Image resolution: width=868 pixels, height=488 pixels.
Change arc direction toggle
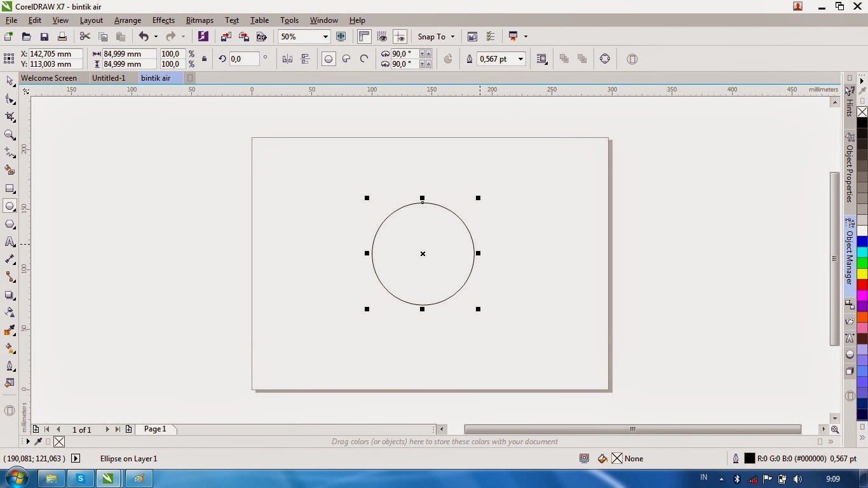pyautogui.click(x=448, y=59)
